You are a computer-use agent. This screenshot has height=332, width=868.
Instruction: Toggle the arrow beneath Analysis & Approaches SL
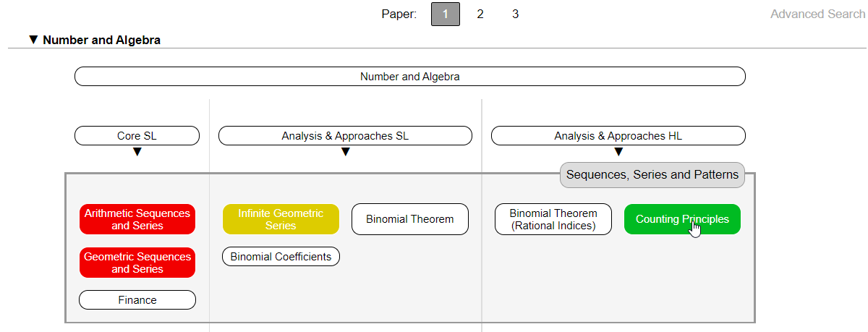346,152
